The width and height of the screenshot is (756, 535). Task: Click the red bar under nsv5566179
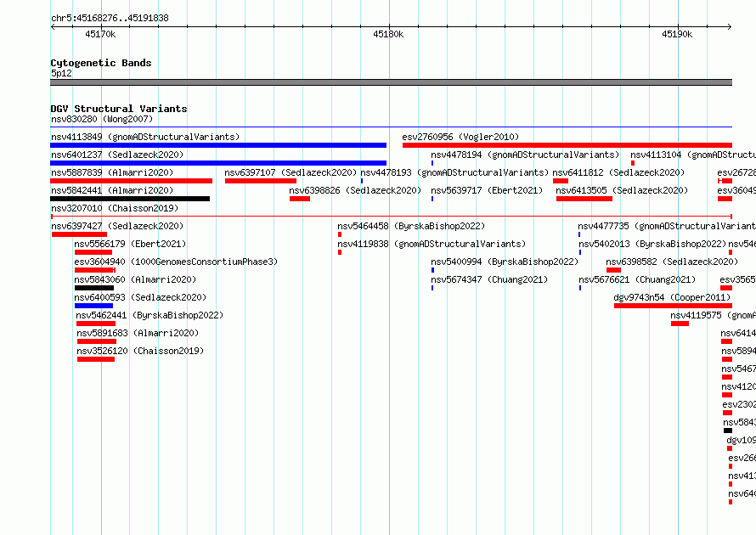93,252
